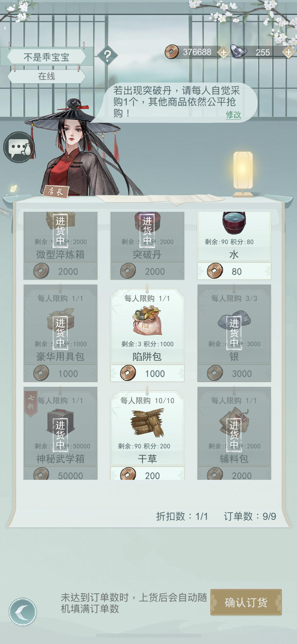Tap the plus icon beside copper coins
297x644 pixels.
pyautogui.click(x=223, y=52)
